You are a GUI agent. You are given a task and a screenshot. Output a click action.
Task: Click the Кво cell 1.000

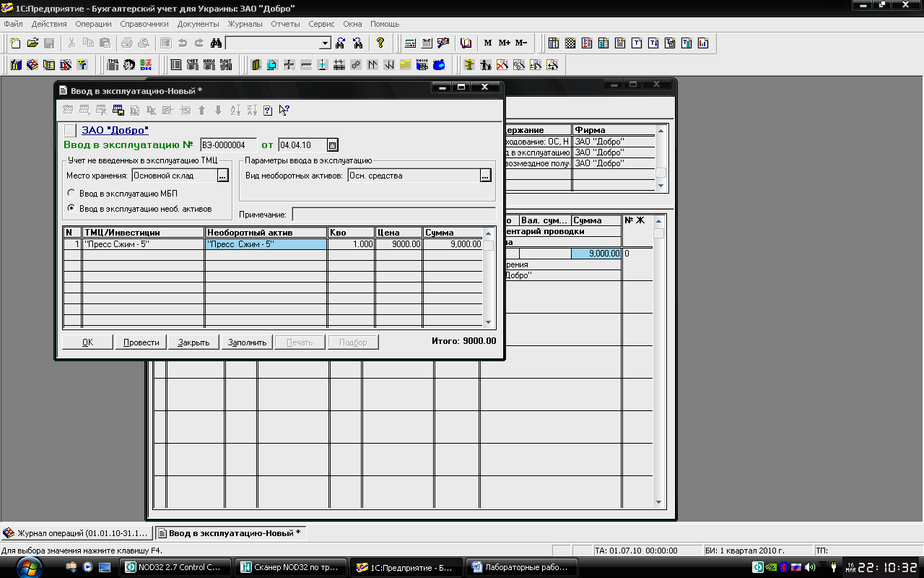pos(352,244)
